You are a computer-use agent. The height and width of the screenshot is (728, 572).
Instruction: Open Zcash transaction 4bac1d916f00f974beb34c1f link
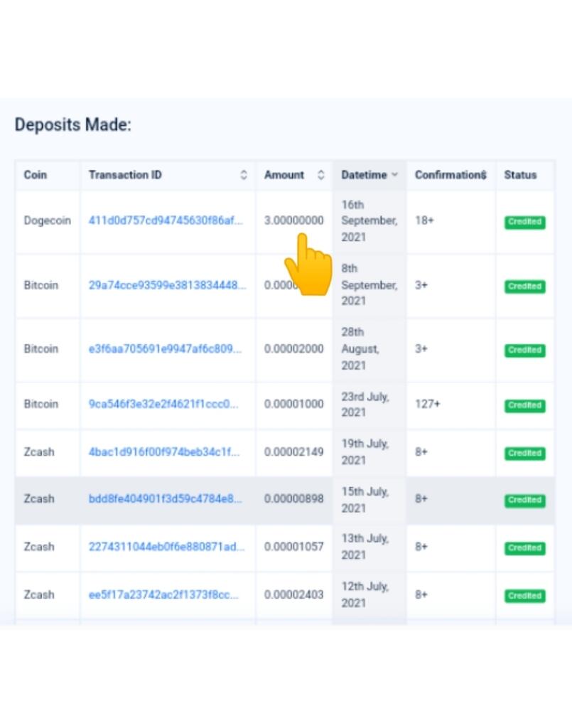[x=164, y=451]
